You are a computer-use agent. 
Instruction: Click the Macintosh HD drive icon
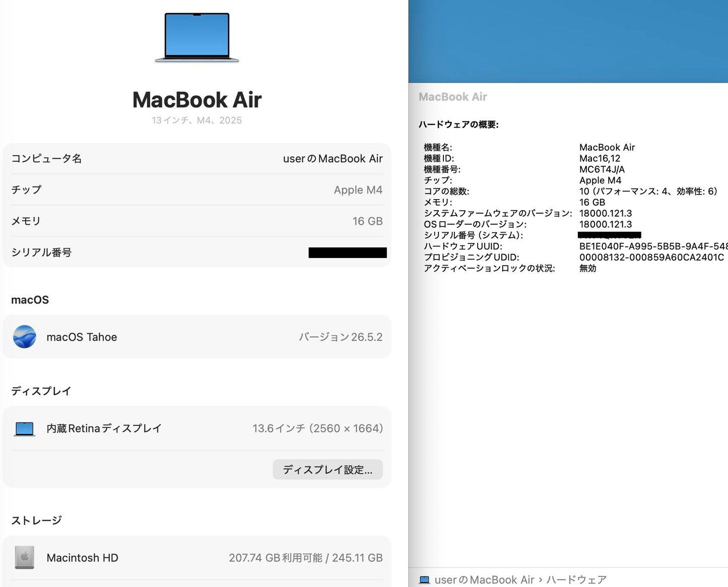[24, 558]
